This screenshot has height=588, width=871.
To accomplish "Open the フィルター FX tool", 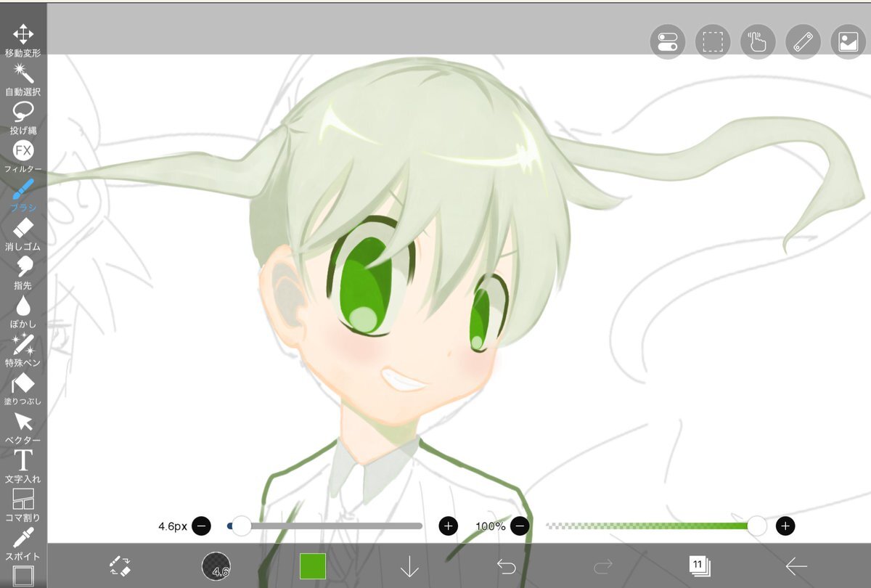I will [23, 157].
